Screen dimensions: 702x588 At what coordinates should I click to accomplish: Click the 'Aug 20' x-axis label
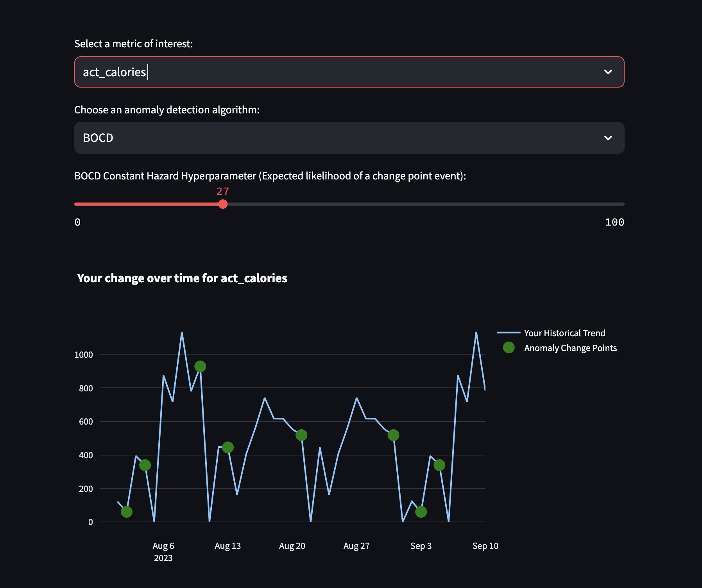click(x=292, y=546)
